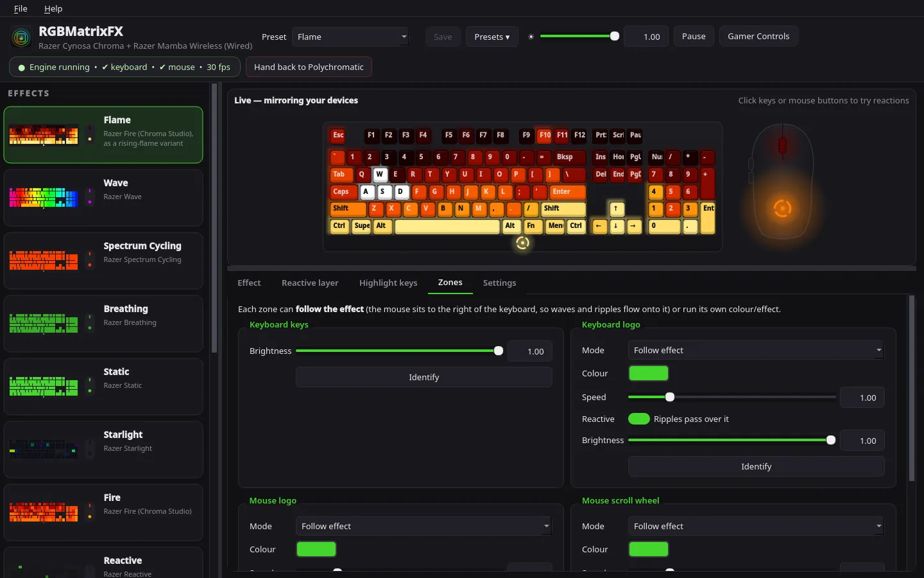
Task: Click Mouse logo Colour green swatch
Action: tap(316, 549)
